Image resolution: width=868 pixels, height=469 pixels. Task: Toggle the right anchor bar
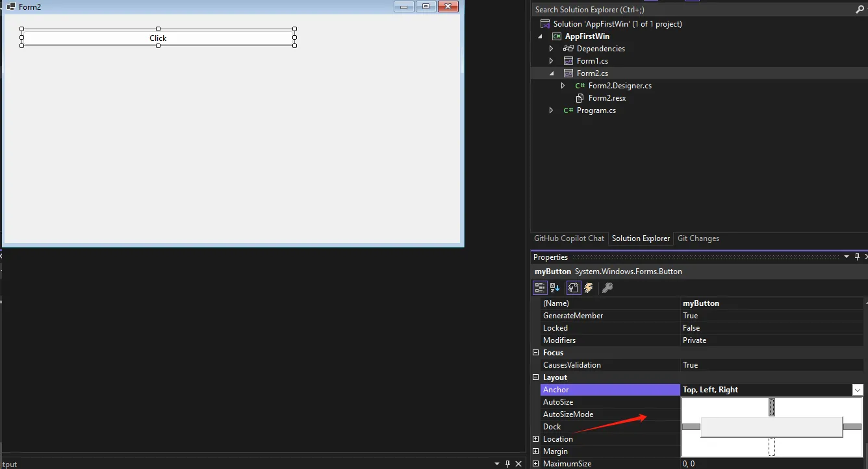[x=852, y=427]
